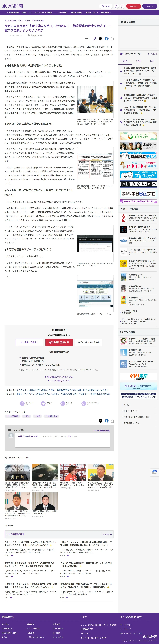Open #こちら特報部 tag above headline
The width and height of the screenshot is (159, 644).
[11, 20]
